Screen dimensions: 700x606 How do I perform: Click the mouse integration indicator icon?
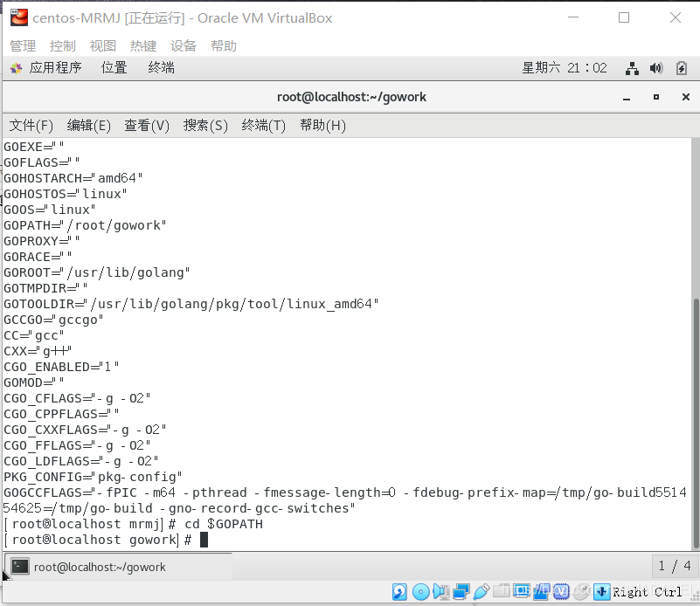tap(582, 591)
